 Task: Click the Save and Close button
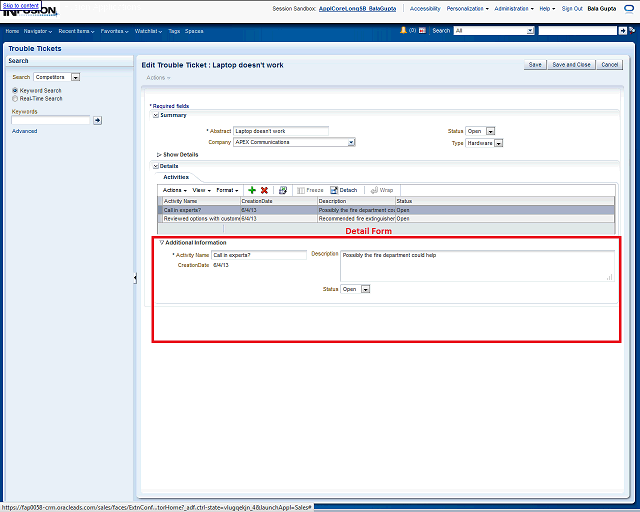pos(571,65)
